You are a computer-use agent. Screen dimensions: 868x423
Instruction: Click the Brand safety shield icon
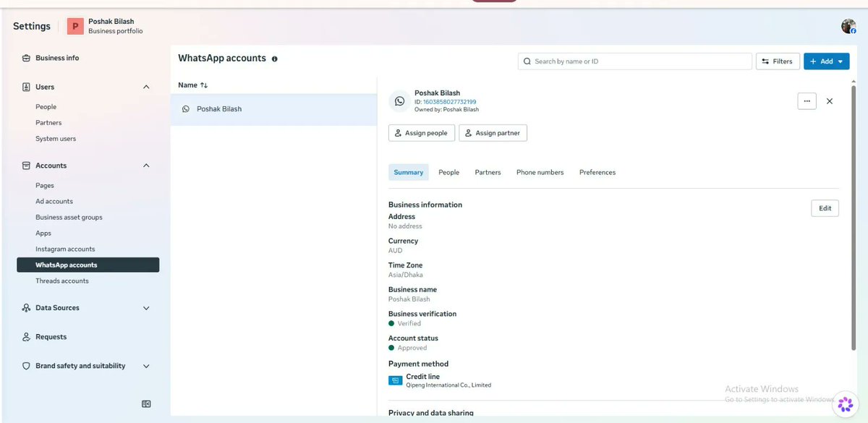pos(26,366)
